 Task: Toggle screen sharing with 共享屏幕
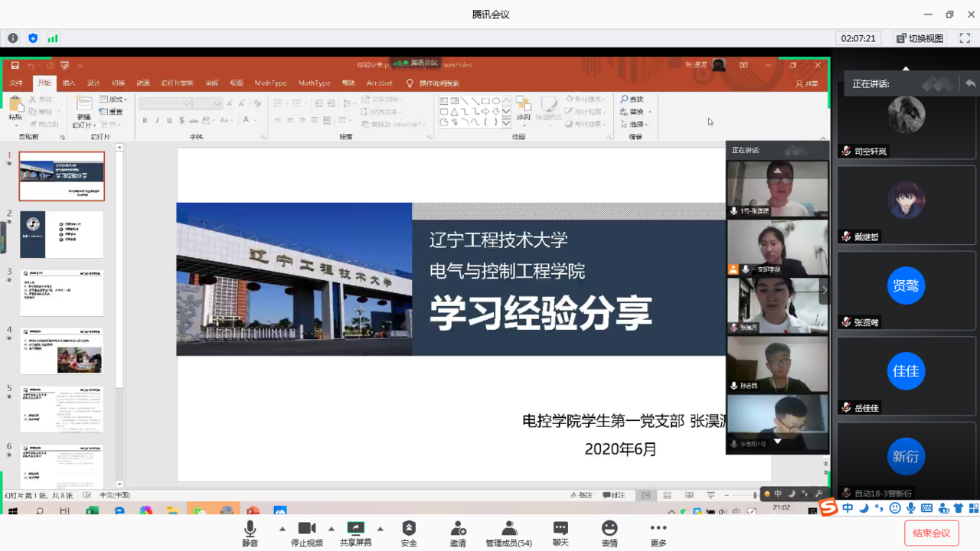click(x=355, y=532)
